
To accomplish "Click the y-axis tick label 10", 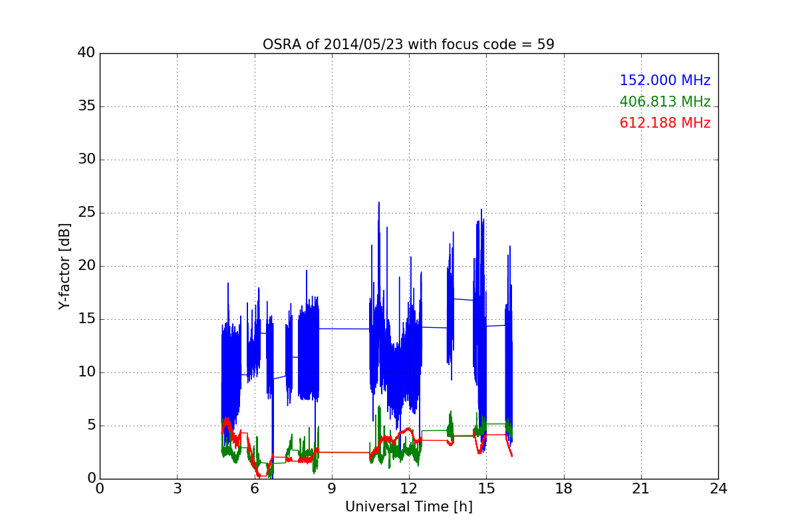I will (x=86, y=372).
